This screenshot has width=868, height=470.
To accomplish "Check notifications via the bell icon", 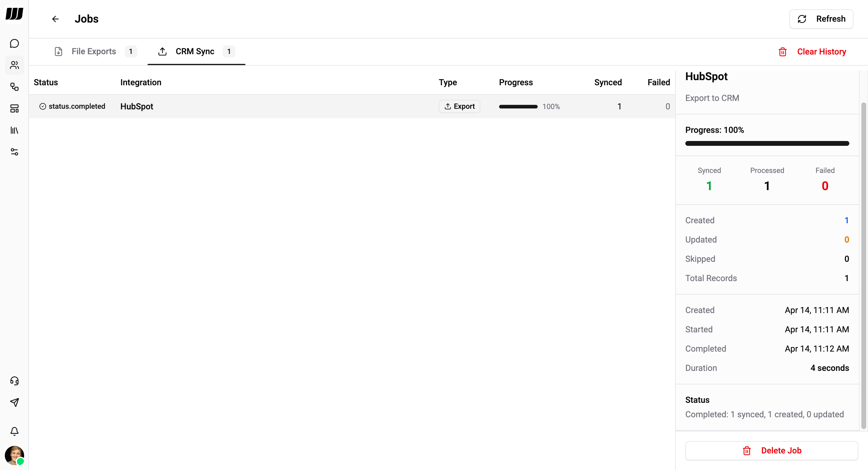I will click(14, 431).
